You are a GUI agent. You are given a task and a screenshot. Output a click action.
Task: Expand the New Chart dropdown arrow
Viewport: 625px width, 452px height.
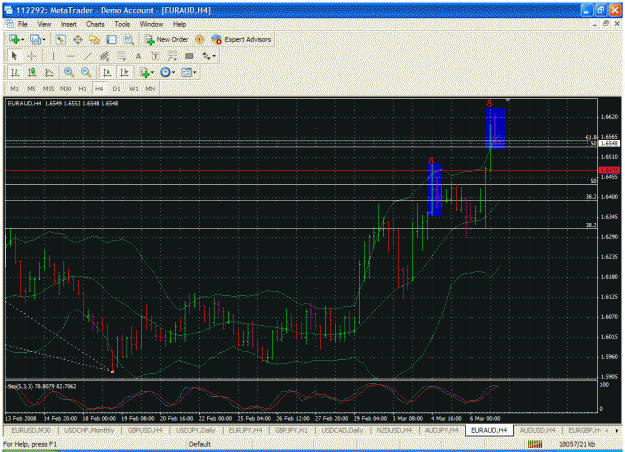pos(23,39)
